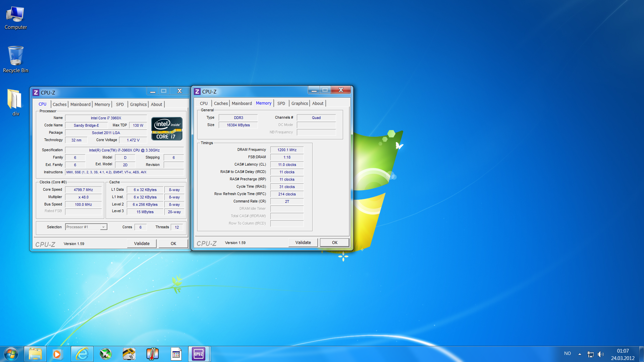
Task: Click the memory Size value 16384 MBytes
Action: point(238,125)
